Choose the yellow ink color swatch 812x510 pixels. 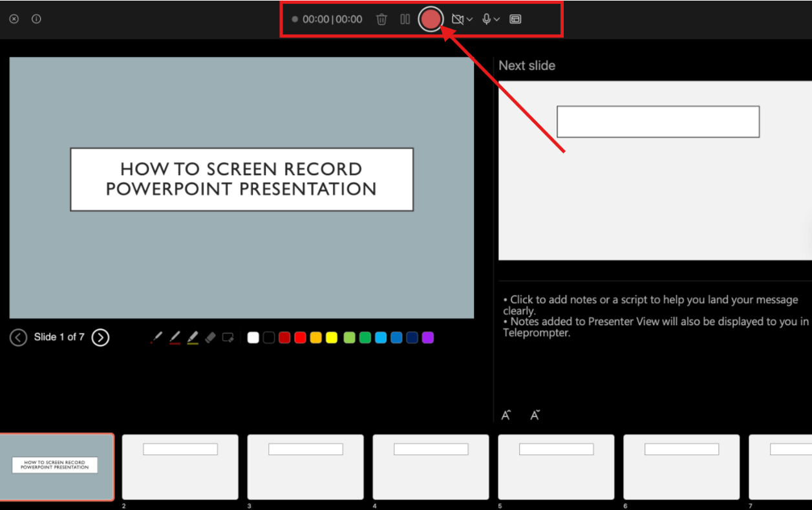[x=332, y=337]
